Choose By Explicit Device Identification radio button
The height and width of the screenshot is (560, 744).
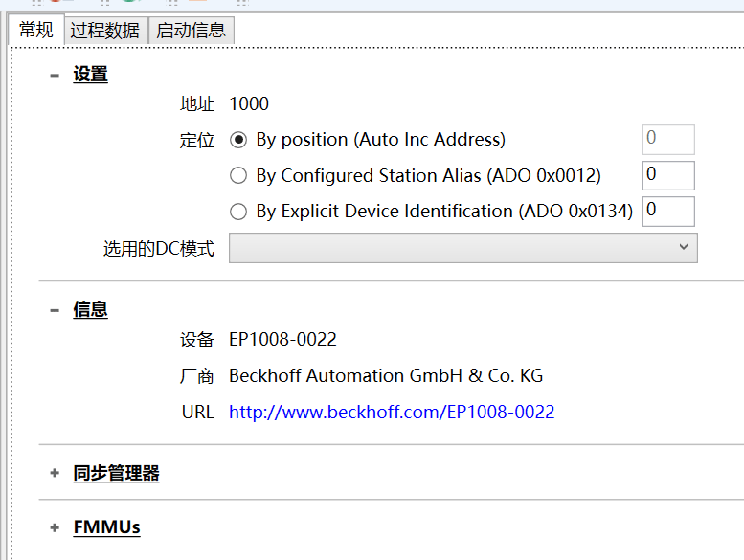point(239,211)
